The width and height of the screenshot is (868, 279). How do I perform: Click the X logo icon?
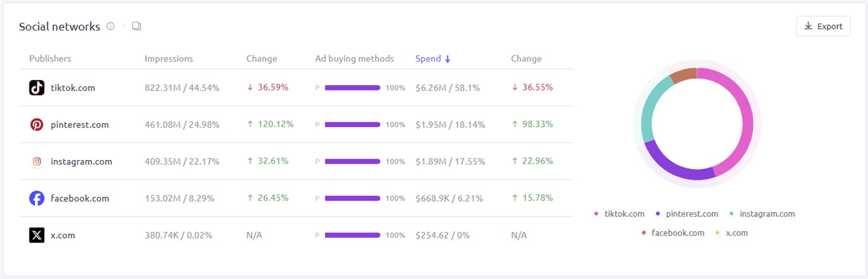click(x=37, y=235)
